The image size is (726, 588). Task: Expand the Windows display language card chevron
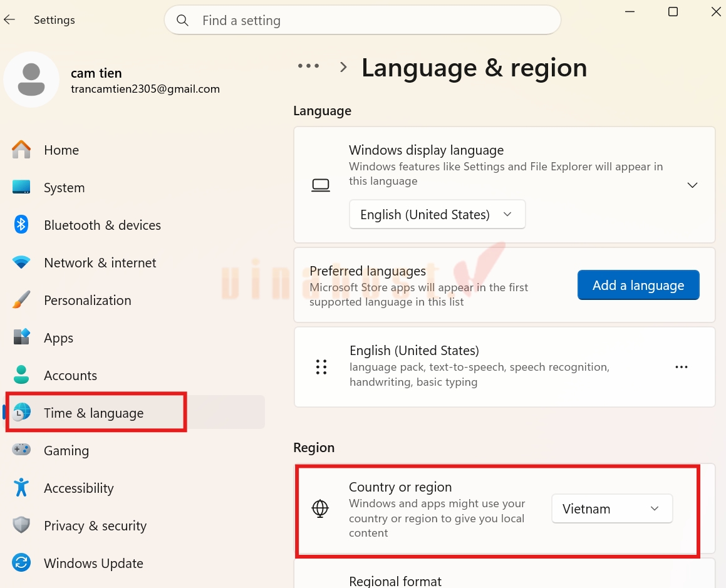(692, 185)
